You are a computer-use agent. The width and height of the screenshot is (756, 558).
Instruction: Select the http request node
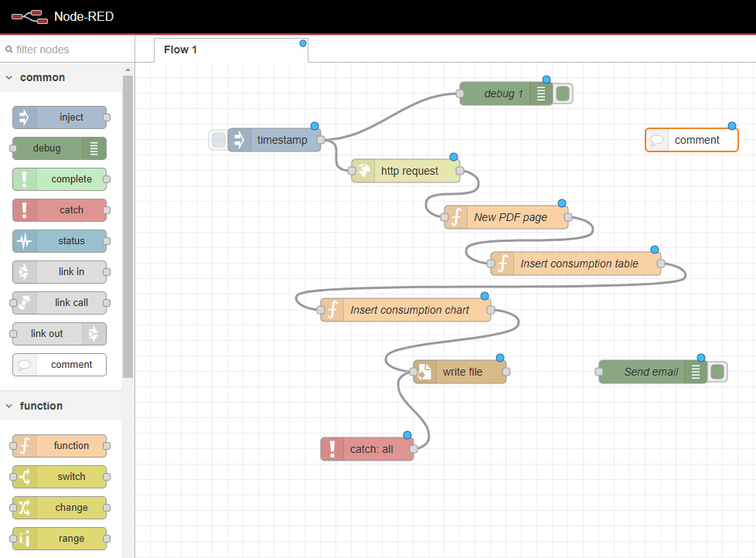(x=406, y=171)
